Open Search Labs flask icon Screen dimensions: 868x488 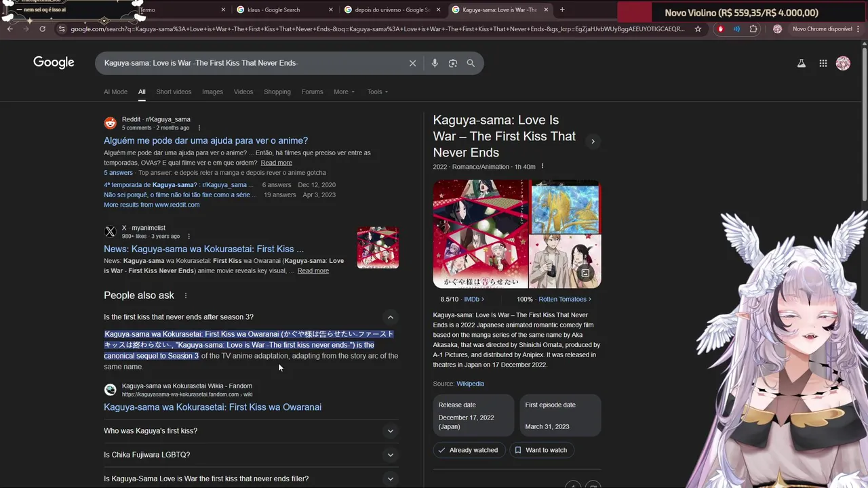pos(802,63)
